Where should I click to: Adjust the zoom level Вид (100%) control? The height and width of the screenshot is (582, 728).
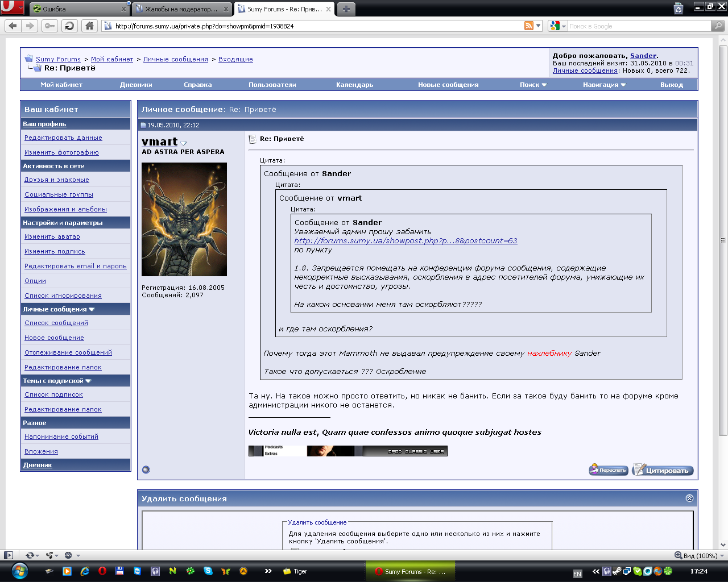click(x=696, y=555)
